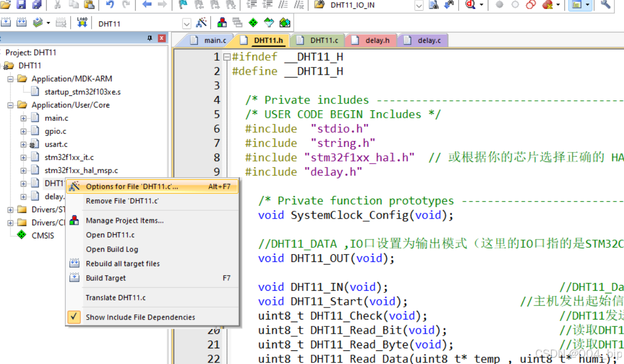The image size is (624, 364).
Task: Rebuild all with the stacked layers icon
Action: pyautogui.click(x=37, y=22)
